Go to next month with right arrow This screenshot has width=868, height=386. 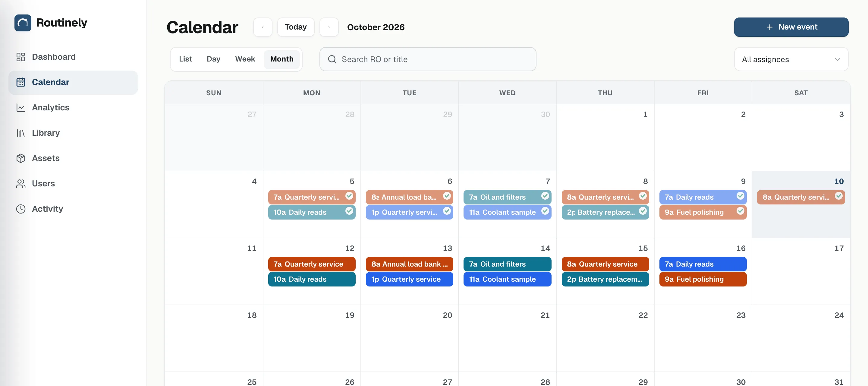click(329, 27)
